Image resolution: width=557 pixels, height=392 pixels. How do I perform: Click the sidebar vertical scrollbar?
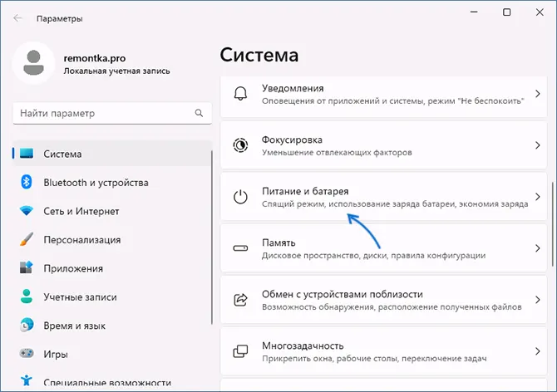[212, 237]
